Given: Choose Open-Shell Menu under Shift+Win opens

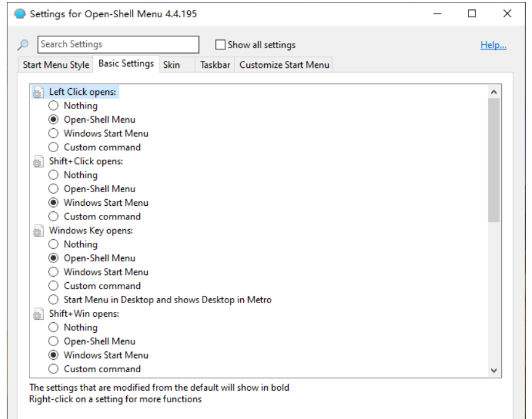Looking at the screenshot, I should click(54, 341).
